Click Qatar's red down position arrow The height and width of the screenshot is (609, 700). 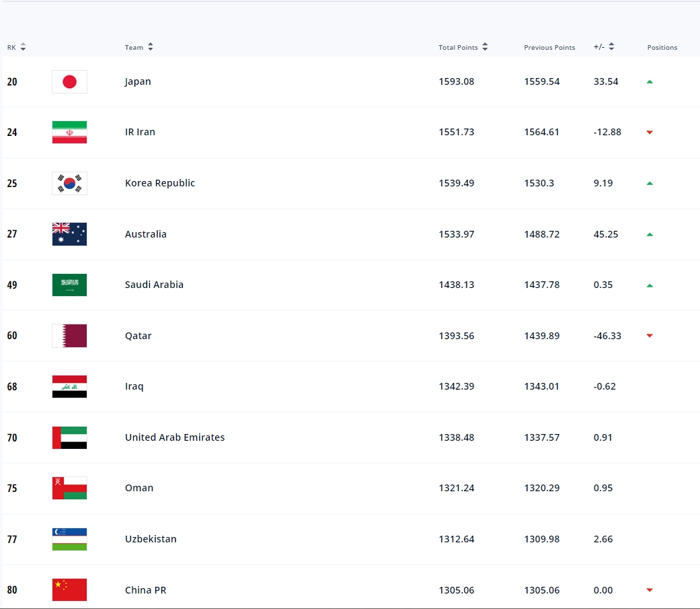click(x=650, y=336)
